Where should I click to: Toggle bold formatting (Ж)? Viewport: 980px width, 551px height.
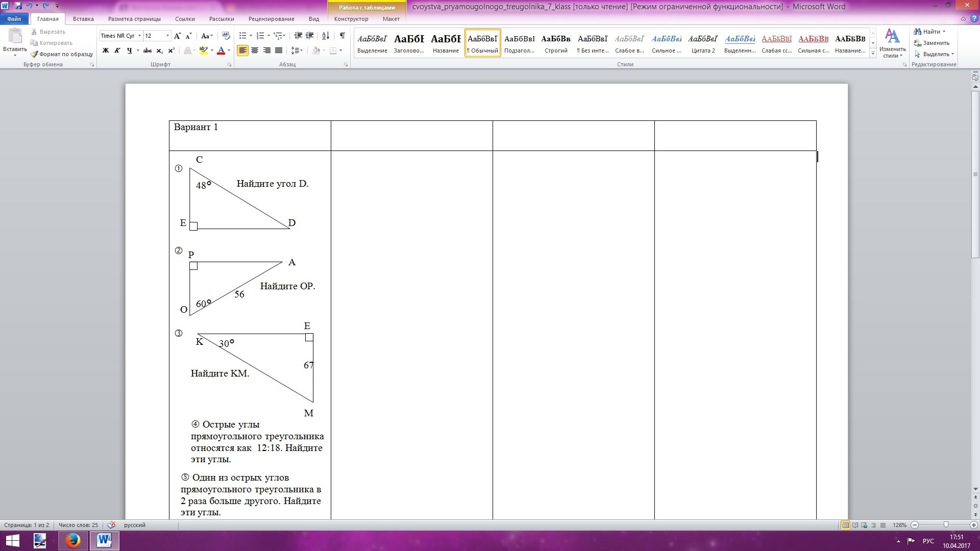[x=106, y=51]
